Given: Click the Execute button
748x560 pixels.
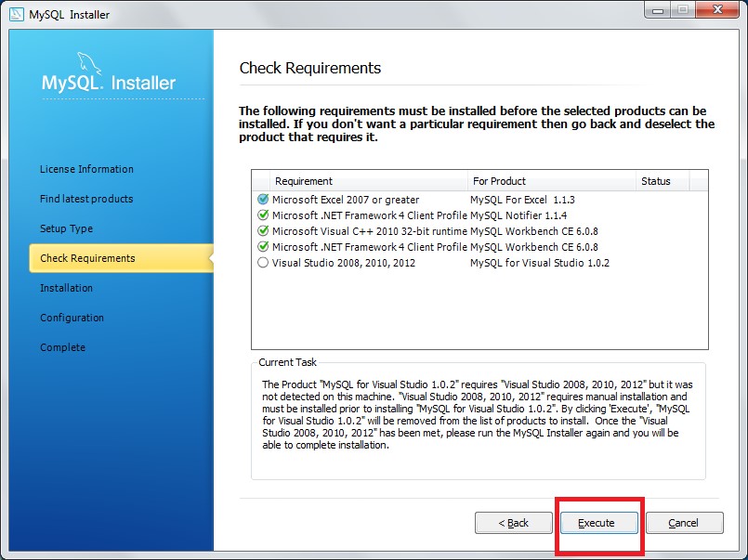Looking at the screenshot, I should coord(598,523).
